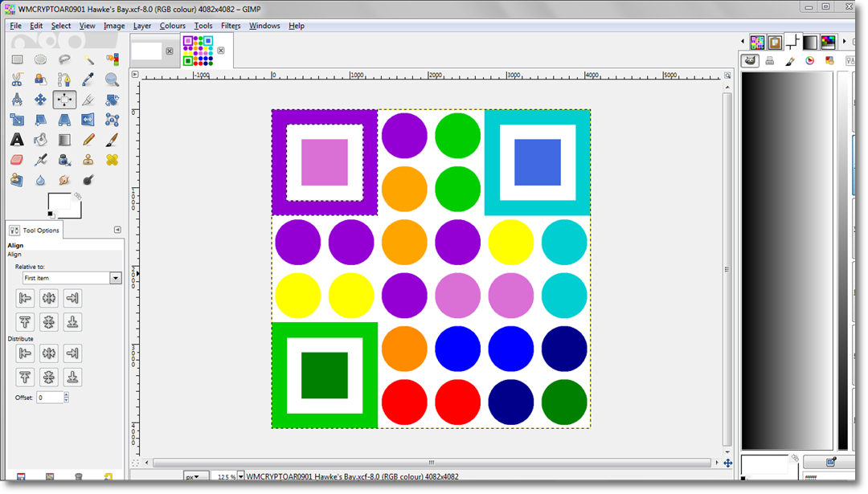
Task: Click inside the Offset input field
Action: point(50,397)
